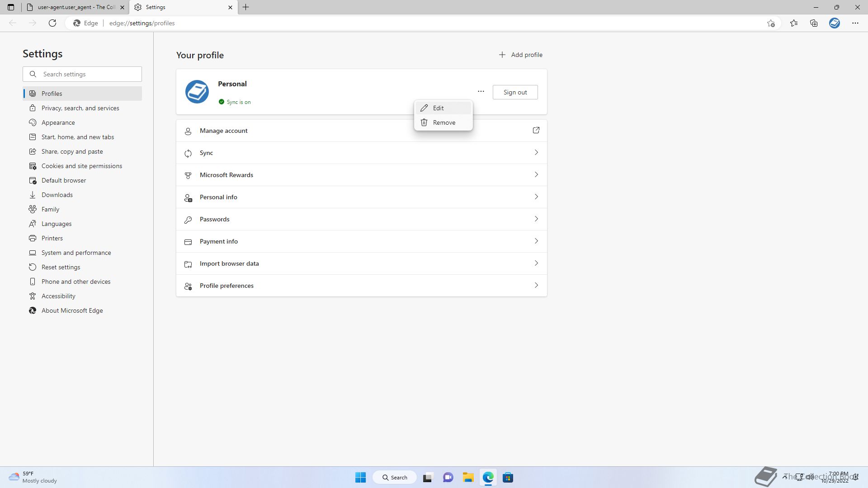868x488 pixels.
Task: Open Appearance settings
Action: pos(82,122)
